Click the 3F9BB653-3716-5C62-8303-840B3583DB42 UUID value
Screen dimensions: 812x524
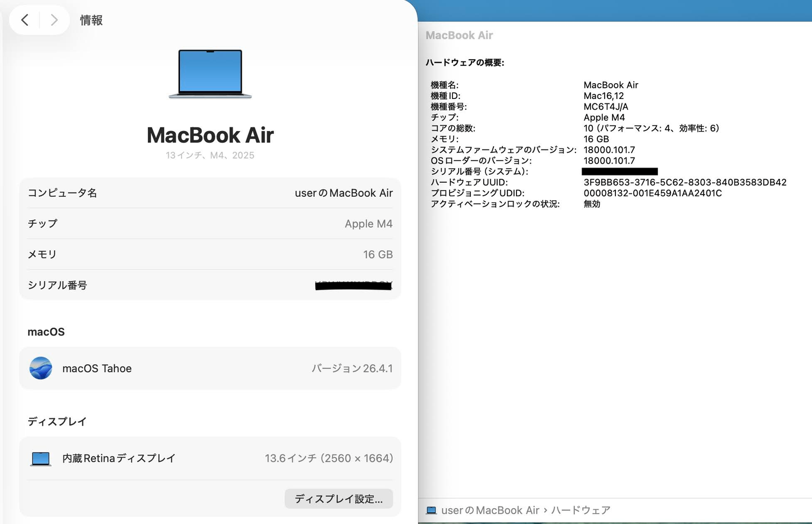(x=685, y=182)
